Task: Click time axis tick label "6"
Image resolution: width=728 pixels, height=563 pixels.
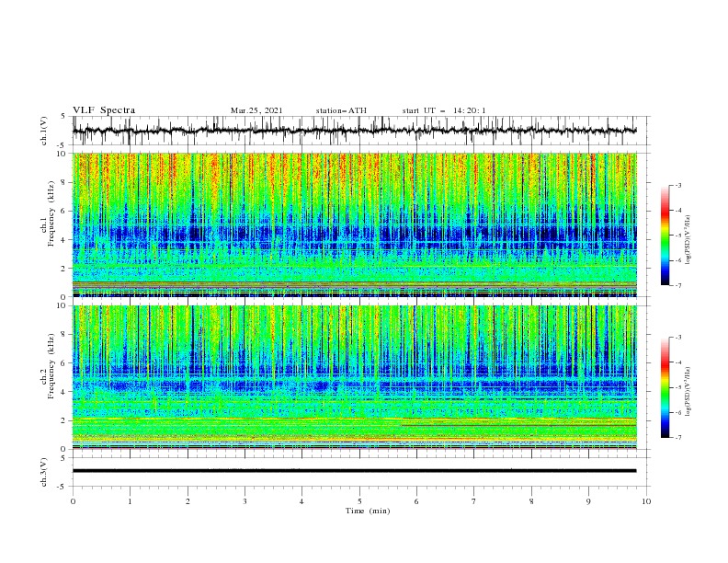Action: [417, 501]
